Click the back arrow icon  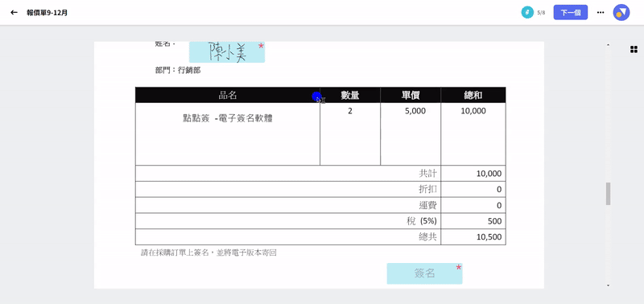click(x=14, y=13)
